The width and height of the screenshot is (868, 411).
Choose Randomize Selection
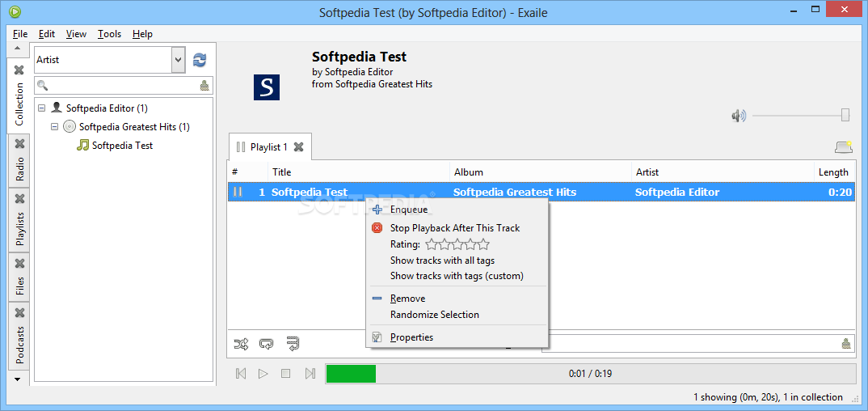pos(457,314)
